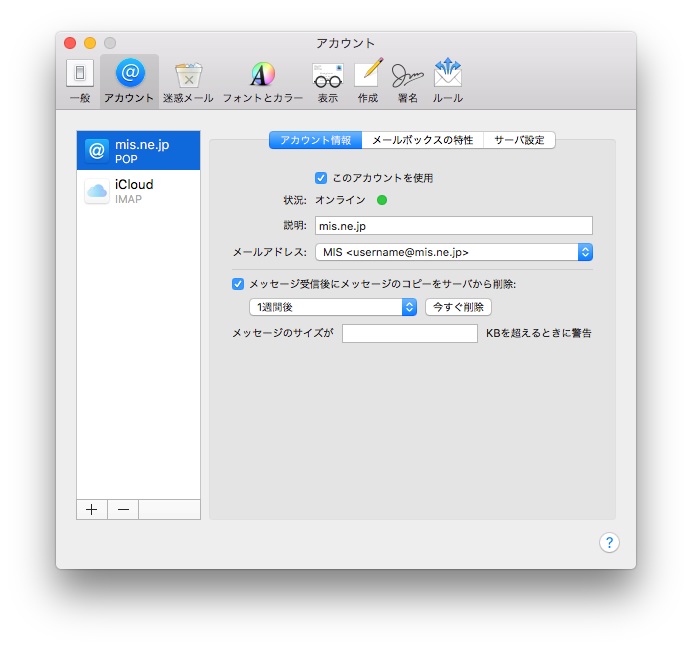
Task: Toggle the メッセージのコピーをサーバから削除 checkbox
Action: (238, 284)
